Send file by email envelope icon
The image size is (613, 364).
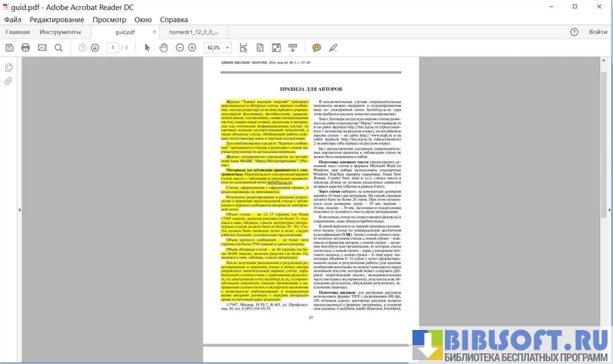[42, 48]
